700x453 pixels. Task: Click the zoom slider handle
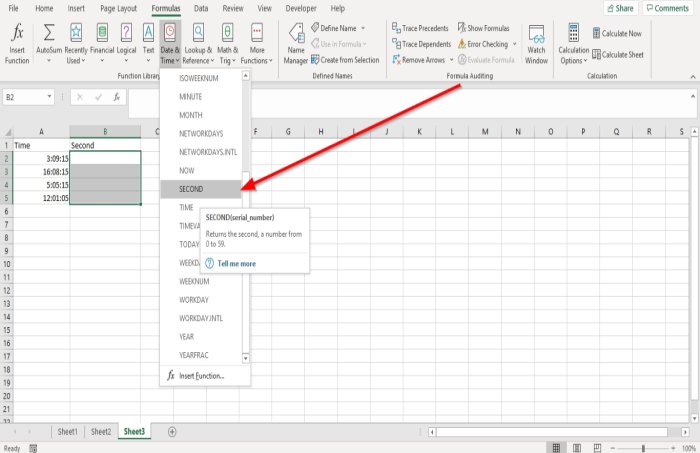[x=643, y=448]
